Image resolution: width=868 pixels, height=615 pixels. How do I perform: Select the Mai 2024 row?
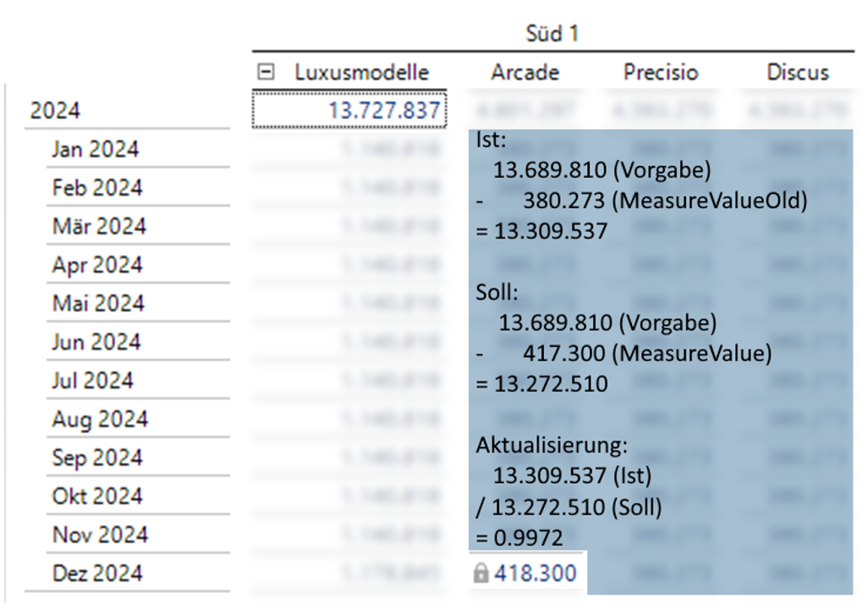pos(98,304)
